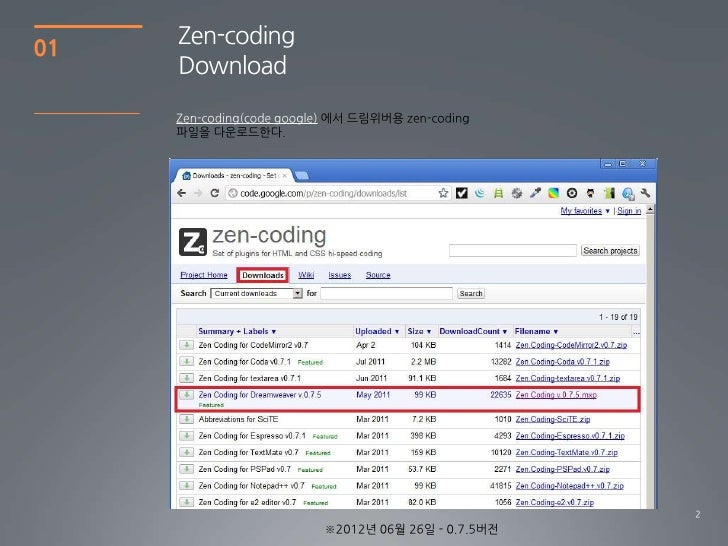Click the Search projects button

click(610, 251)
